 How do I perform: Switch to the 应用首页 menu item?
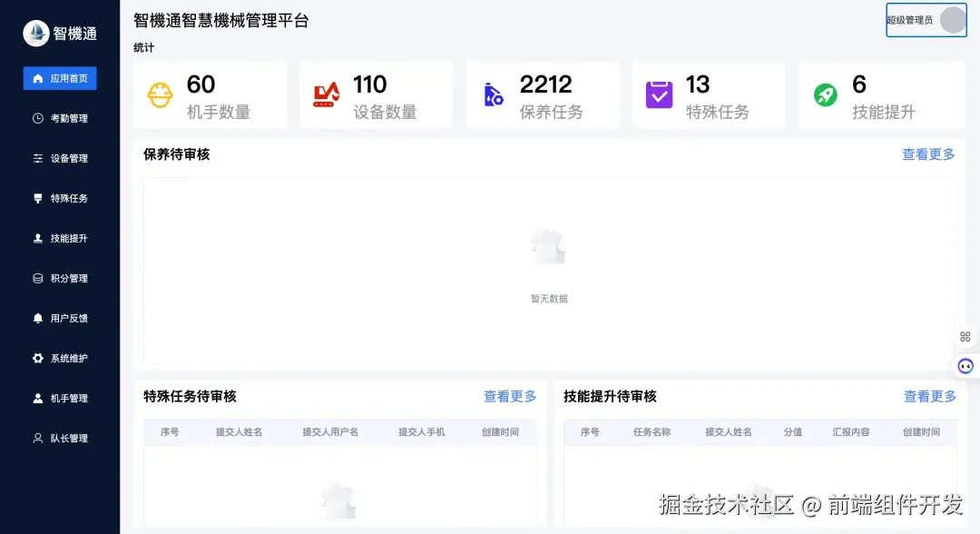(x=60, y=78)
